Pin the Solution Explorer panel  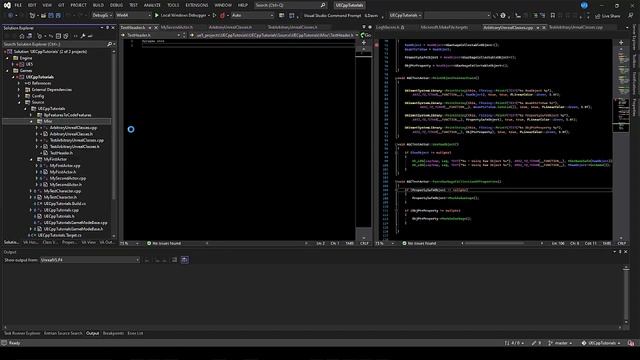tap(107, 28)
